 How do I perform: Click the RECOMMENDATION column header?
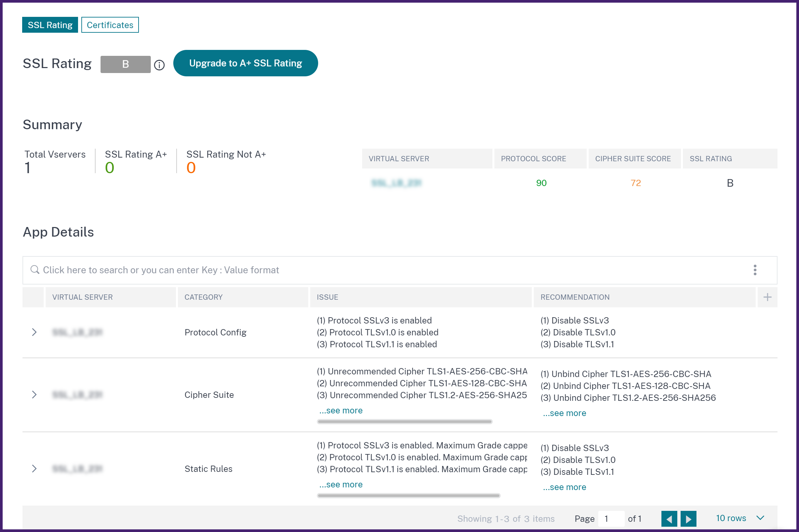tap(644, 297)
